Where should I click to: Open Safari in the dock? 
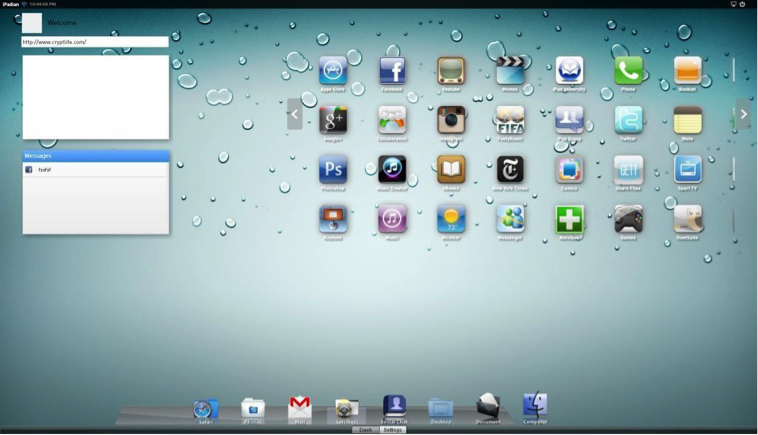pos(206,409)
